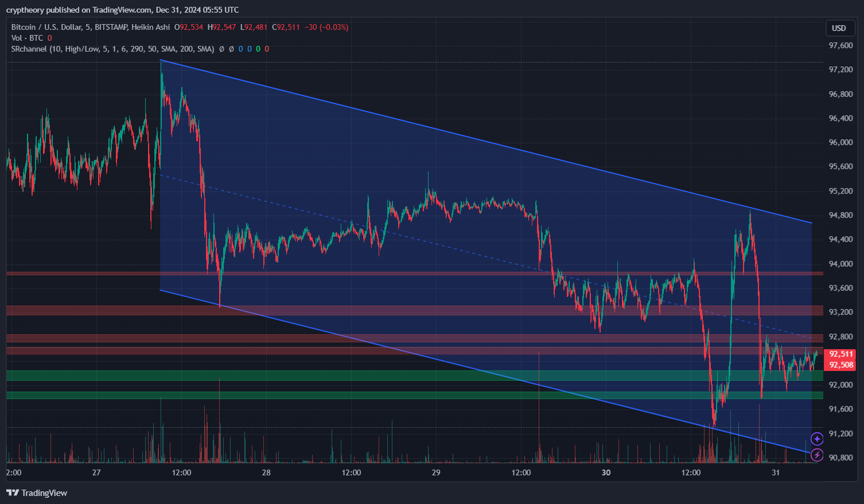
Task: Click the 97,600 price axis label
Action: click(841, 45)
